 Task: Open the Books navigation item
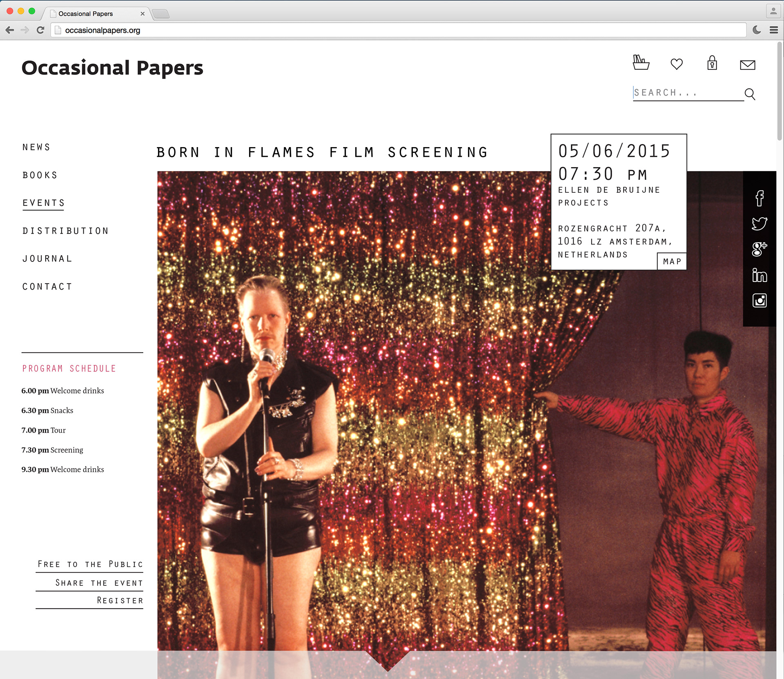tap(40, 175)
